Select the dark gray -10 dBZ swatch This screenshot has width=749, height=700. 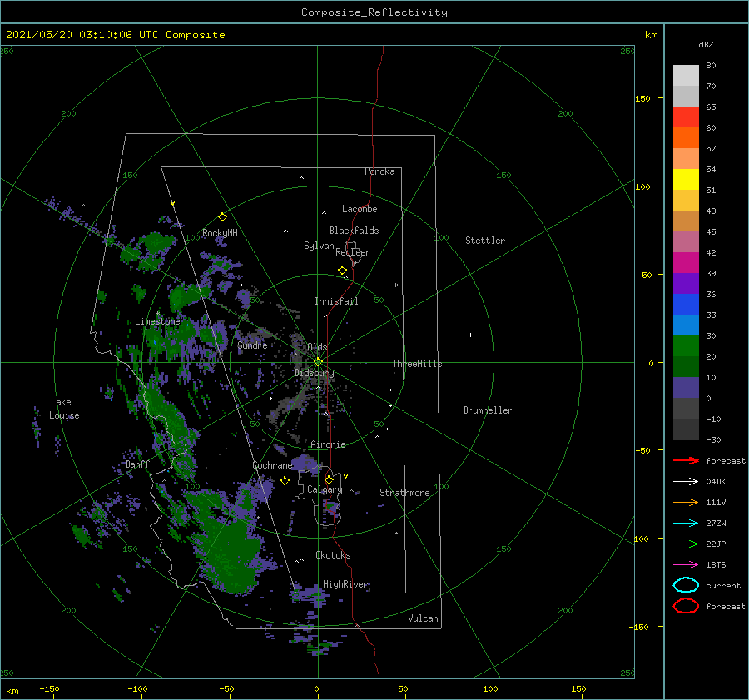pos(686,429)
